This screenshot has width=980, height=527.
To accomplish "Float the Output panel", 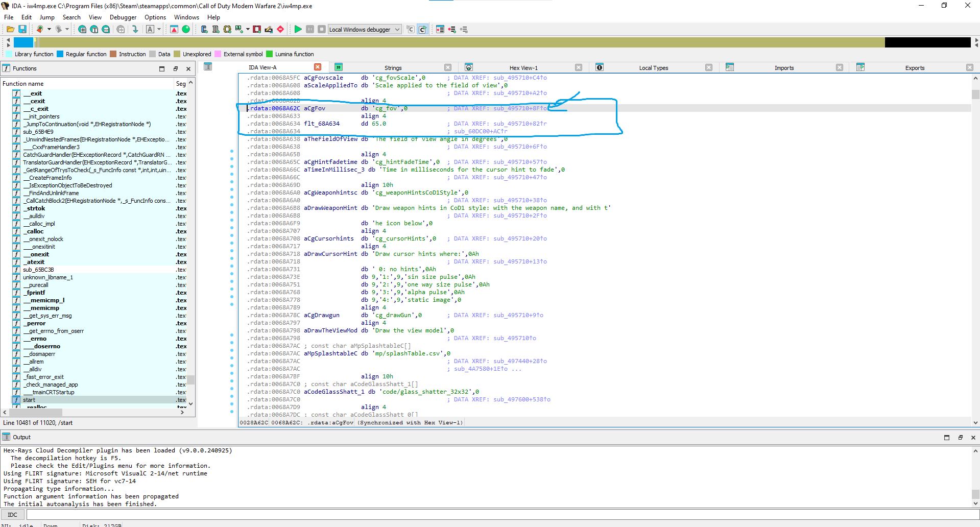I will pyautogui.click(x=960, y=437).
